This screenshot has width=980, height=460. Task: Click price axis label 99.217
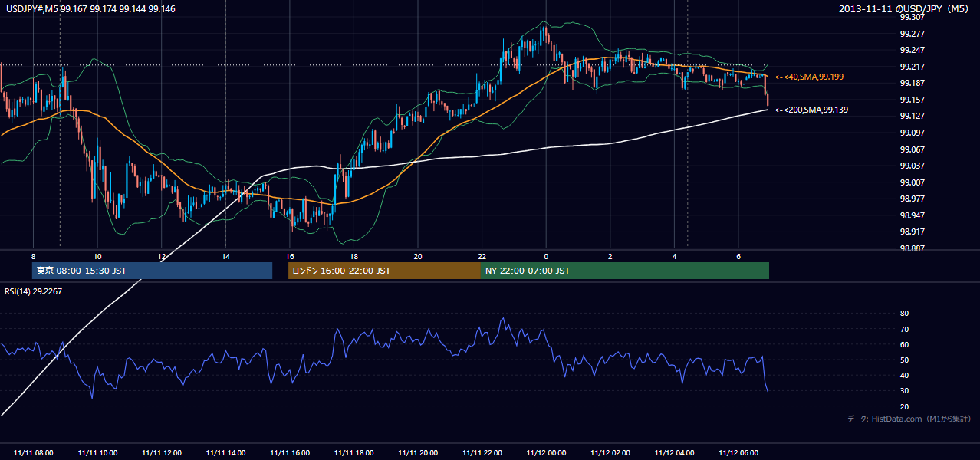coord(911,66)
